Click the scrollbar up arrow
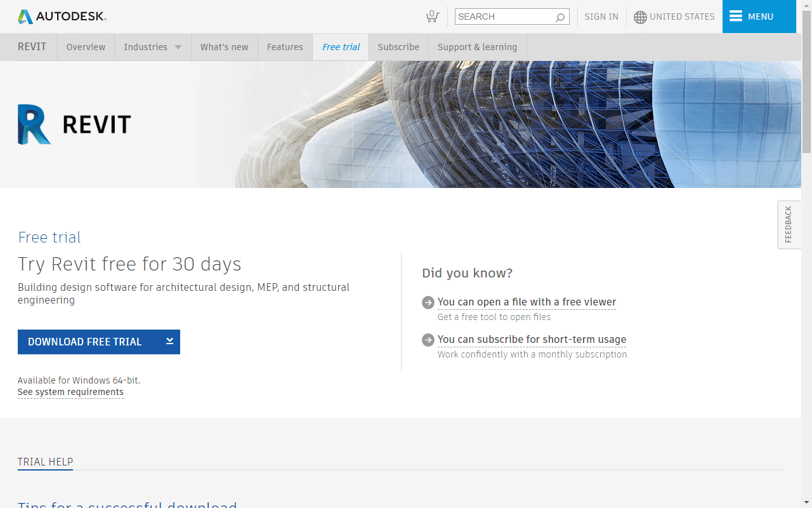 (x=806, y=5)
